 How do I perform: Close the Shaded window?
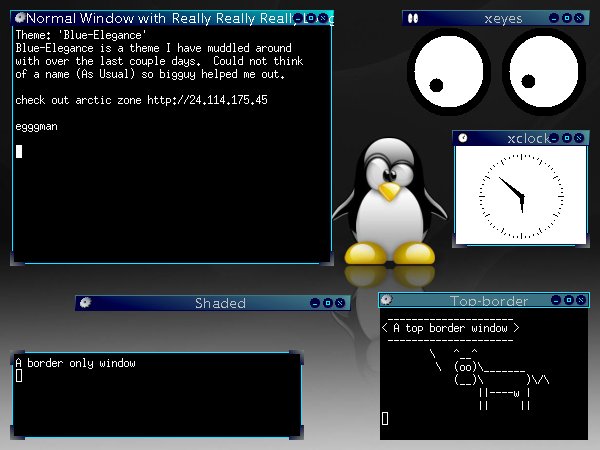340,303
